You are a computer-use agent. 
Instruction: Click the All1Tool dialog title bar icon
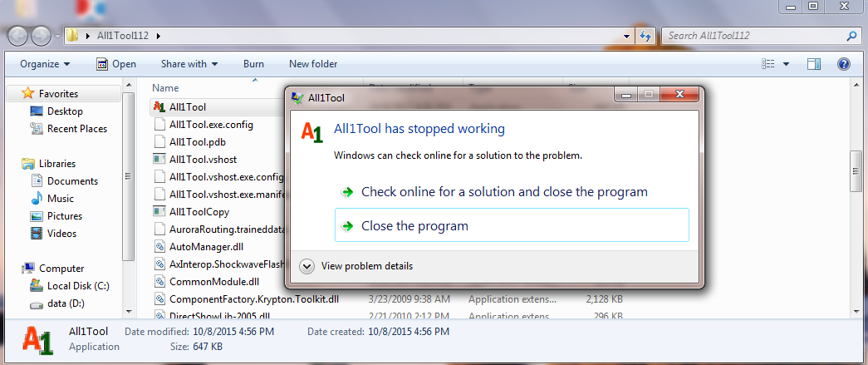click(x=297, y=98)
